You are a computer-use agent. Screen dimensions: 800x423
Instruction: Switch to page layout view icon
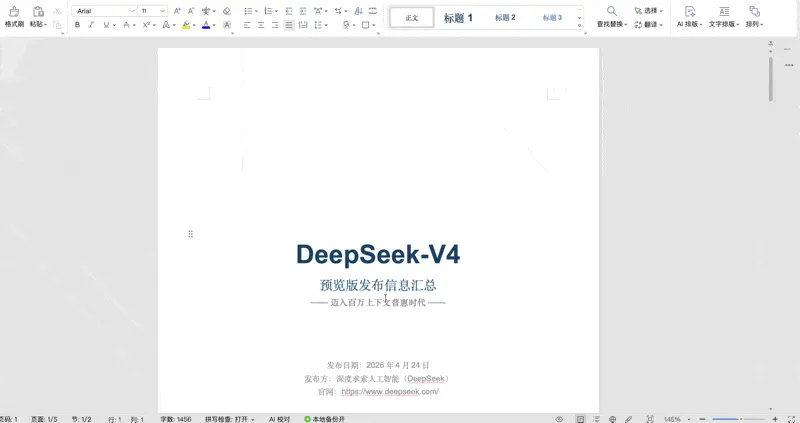[x=580, y=419]
